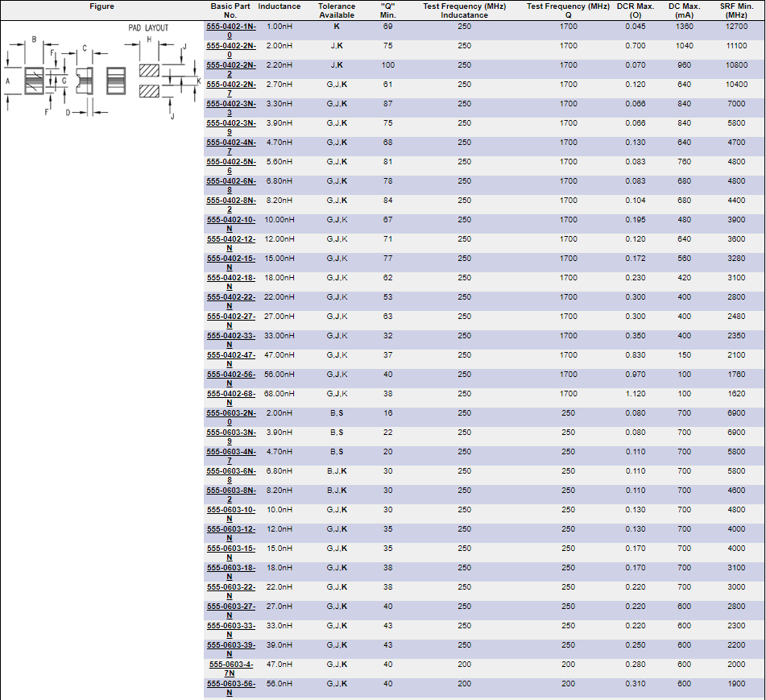Open part 555-0402-47-N link

point(230,355)
